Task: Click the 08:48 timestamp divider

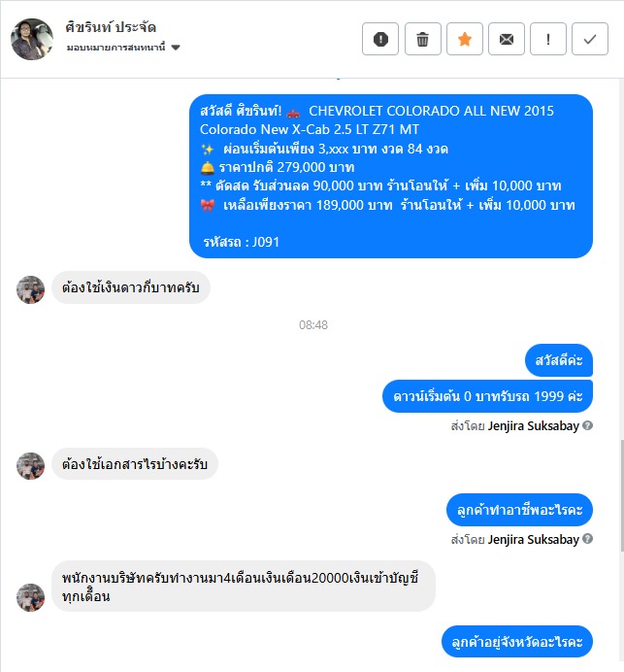Action: click(313, 325)
